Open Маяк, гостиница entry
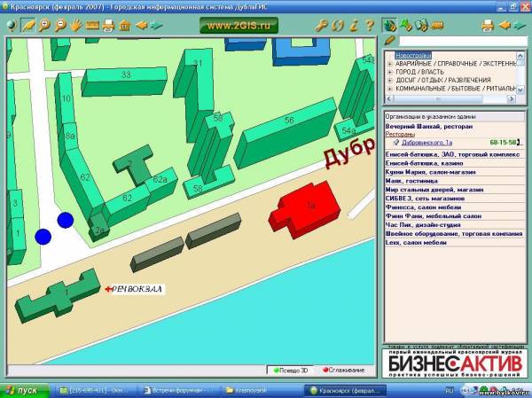The width and height of the screenshot is (532, 398). click(x=411, y=181)
